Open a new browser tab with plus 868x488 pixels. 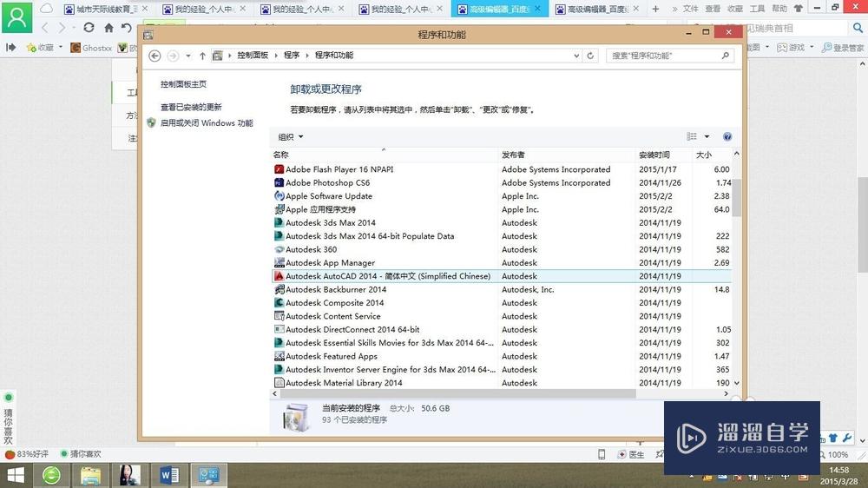coord(655,9)
